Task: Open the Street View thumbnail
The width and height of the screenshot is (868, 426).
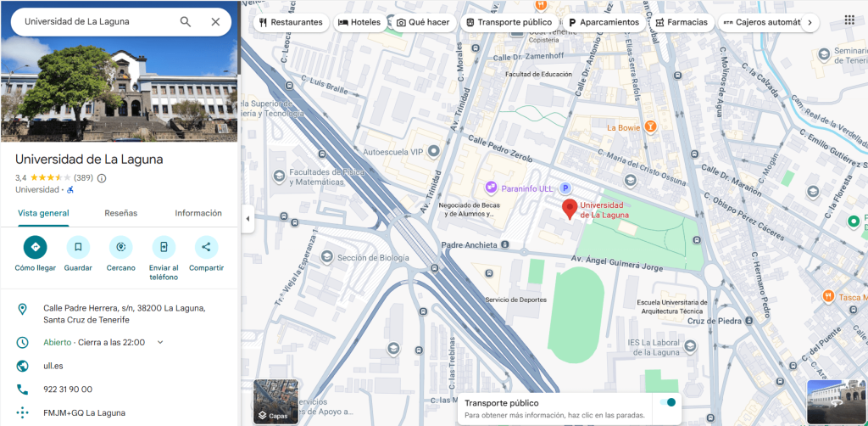Action: click(x=836, y=401)
